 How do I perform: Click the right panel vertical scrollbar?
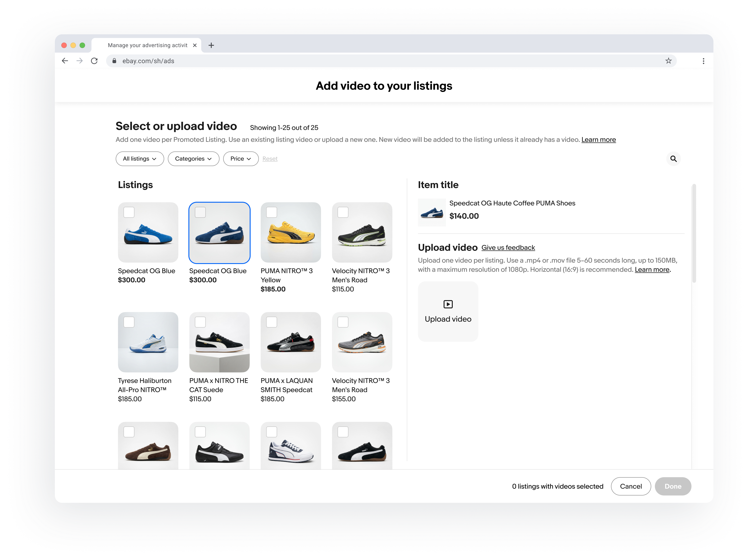[694, 233]
